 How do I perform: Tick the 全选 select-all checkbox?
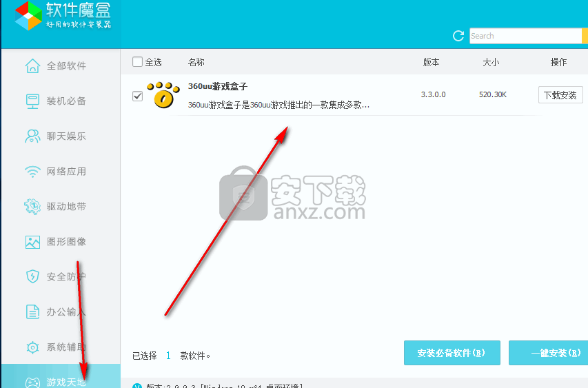coord(138,62)
